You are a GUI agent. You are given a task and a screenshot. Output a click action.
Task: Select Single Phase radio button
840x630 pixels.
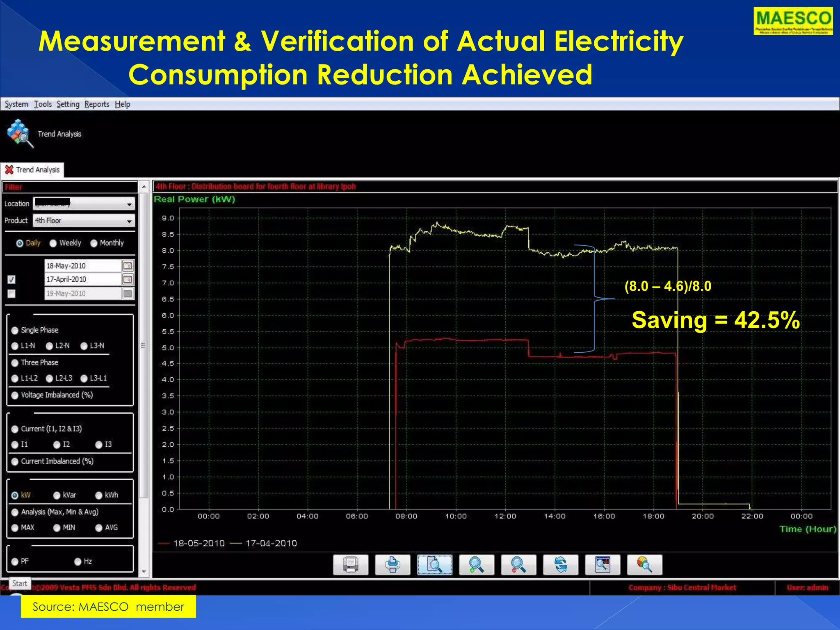click(15, 330)
